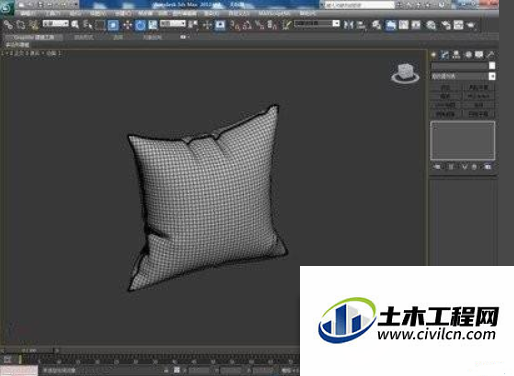Click the Select Object tool in toolbar
The image size is (514, 376).
75,25
